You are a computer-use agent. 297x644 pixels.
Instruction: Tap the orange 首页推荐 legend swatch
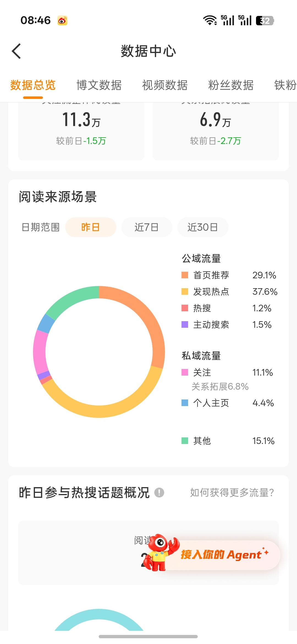(185, 275)
